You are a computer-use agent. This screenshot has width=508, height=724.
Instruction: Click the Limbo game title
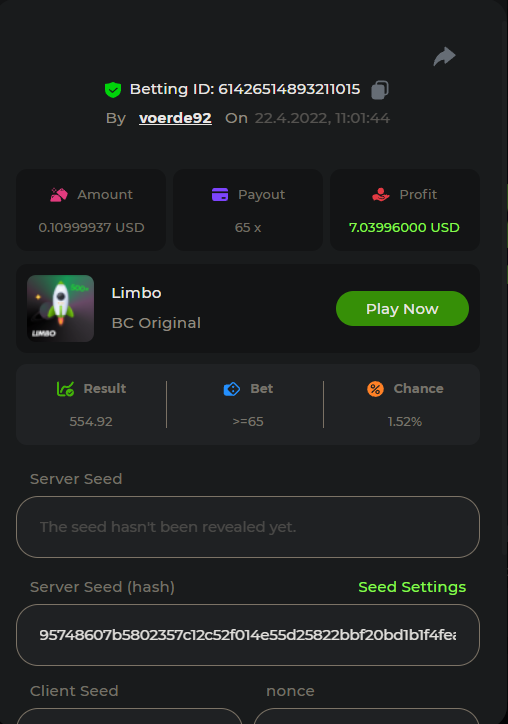(x=136, y=293)
